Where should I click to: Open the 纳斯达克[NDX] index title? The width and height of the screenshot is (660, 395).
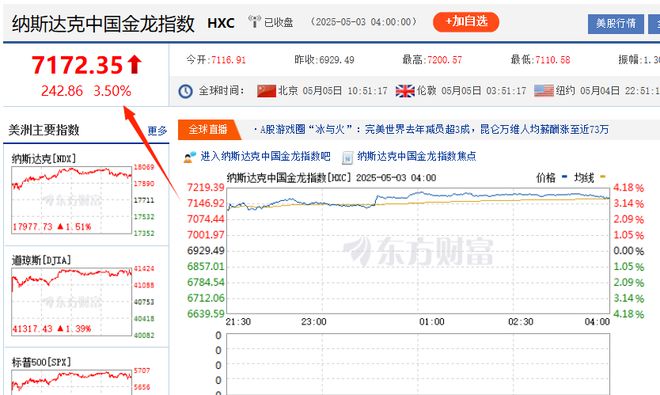[43, 159]
